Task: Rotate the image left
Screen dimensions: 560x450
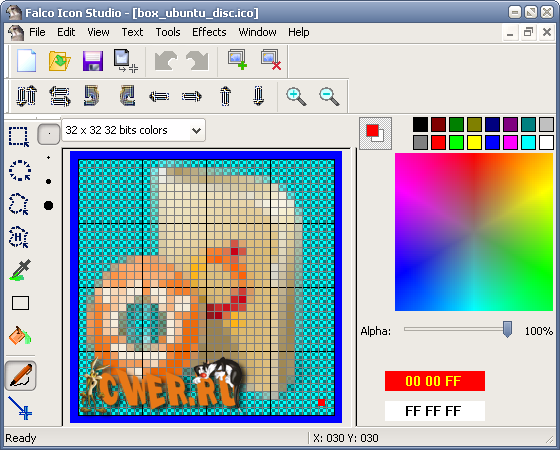Action: [x=92, y=95]
